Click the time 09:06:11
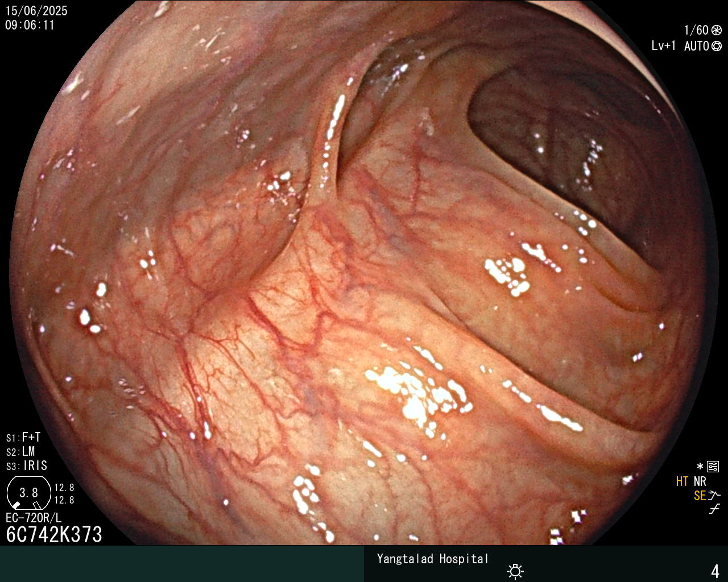The height and width of the screenshot is (582, 728). [x=30, y=25]
